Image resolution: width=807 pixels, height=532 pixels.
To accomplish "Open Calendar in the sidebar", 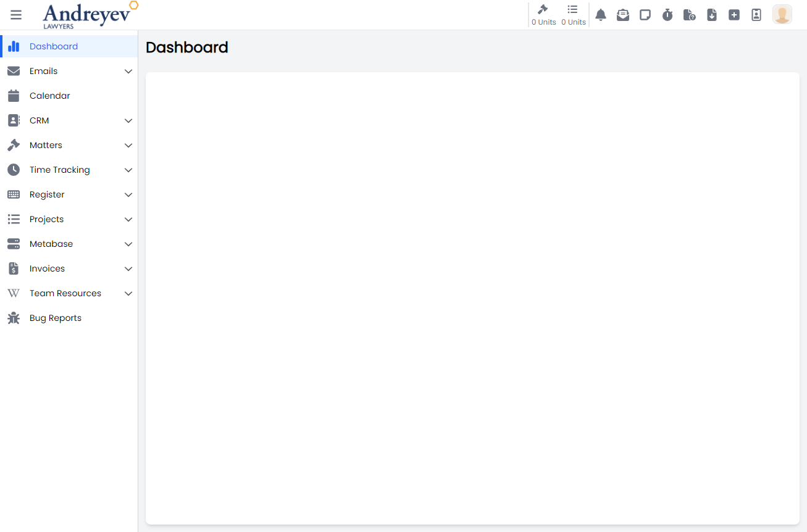I will (49, 96).
